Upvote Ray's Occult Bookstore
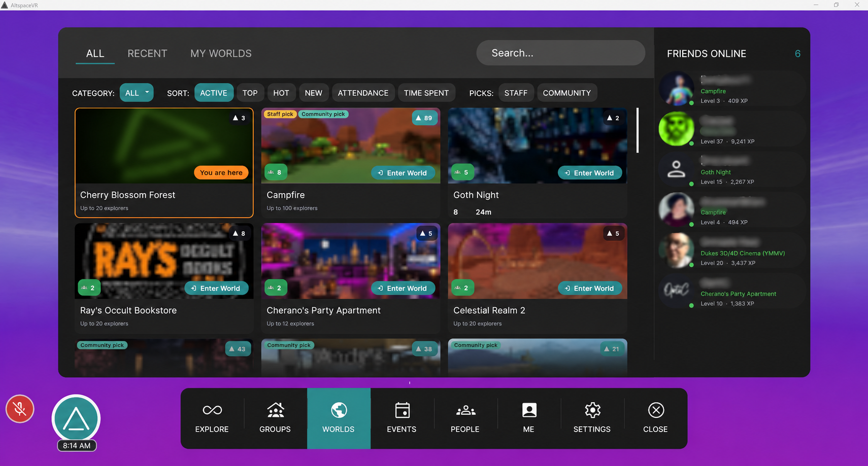 pos(239,233)
